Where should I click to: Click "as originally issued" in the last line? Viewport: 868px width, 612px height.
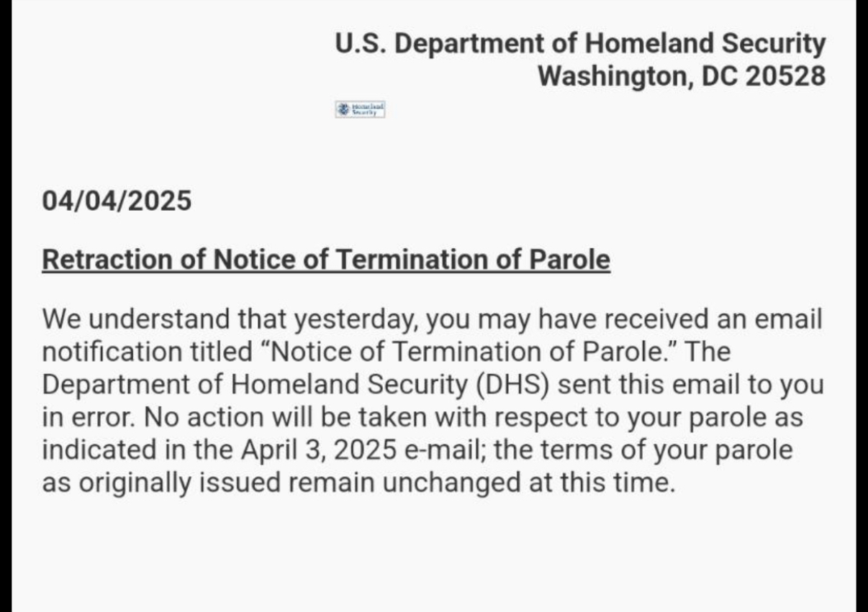click(x=161, y=483)
